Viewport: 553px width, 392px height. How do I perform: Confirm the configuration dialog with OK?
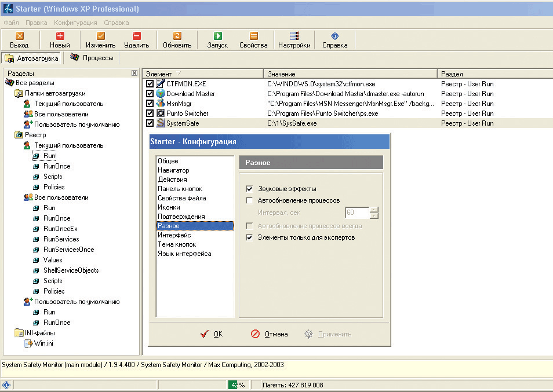[211, 334]
